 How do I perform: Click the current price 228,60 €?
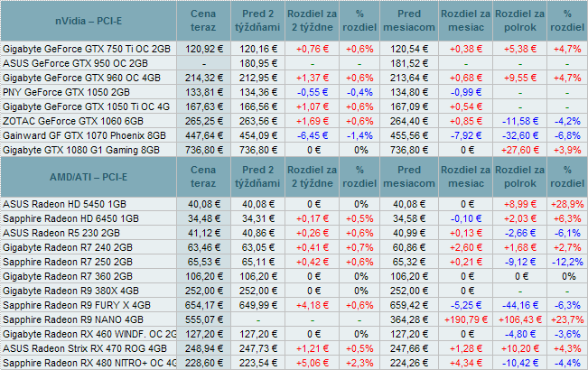click(x=203, y=363)
